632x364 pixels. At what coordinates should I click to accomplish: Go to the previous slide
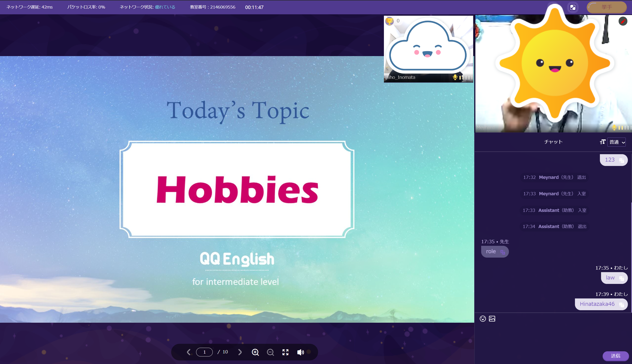coord(189,352)
